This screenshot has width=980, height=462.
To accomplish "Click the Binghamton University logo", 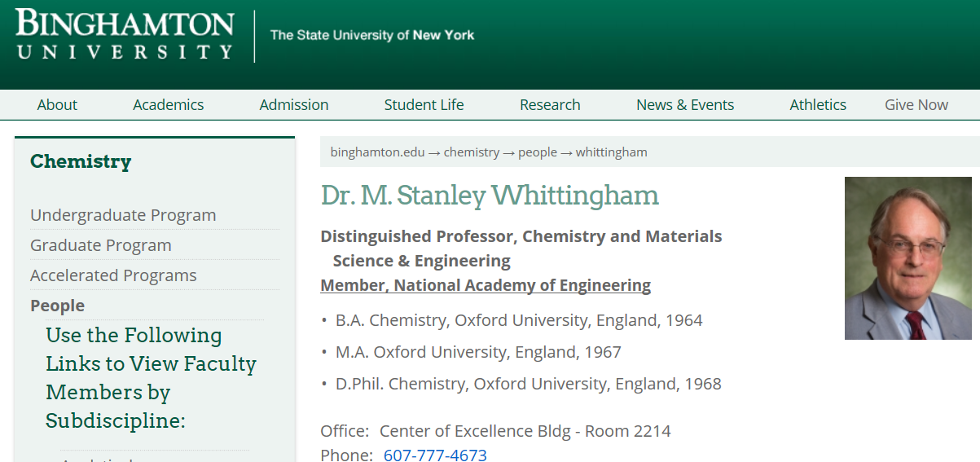I will tap(125, 34).
